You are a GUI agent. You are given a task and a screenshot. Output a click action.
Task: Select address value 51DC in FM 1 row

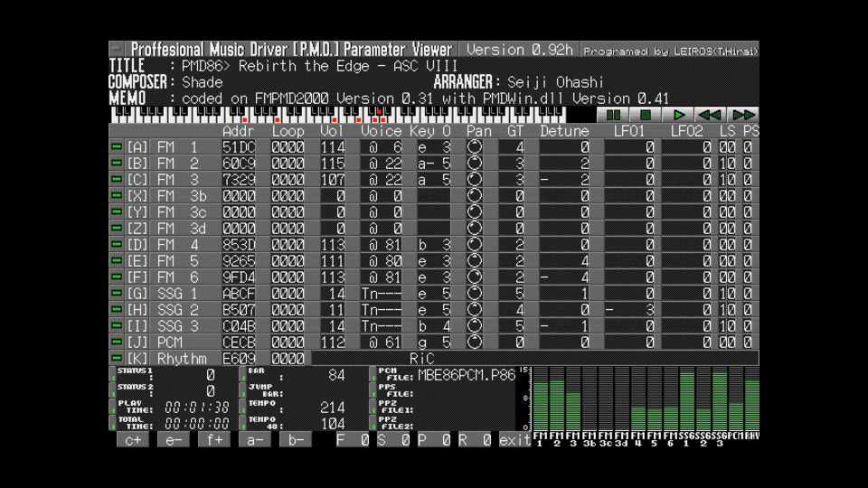(x=239, y=147)
